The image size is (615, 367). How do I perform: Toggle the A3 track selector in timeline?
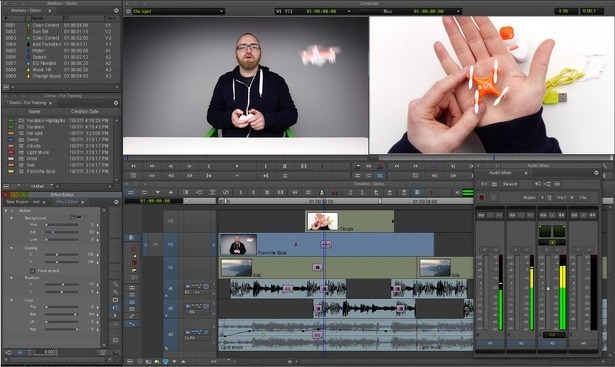coord(170,334)
